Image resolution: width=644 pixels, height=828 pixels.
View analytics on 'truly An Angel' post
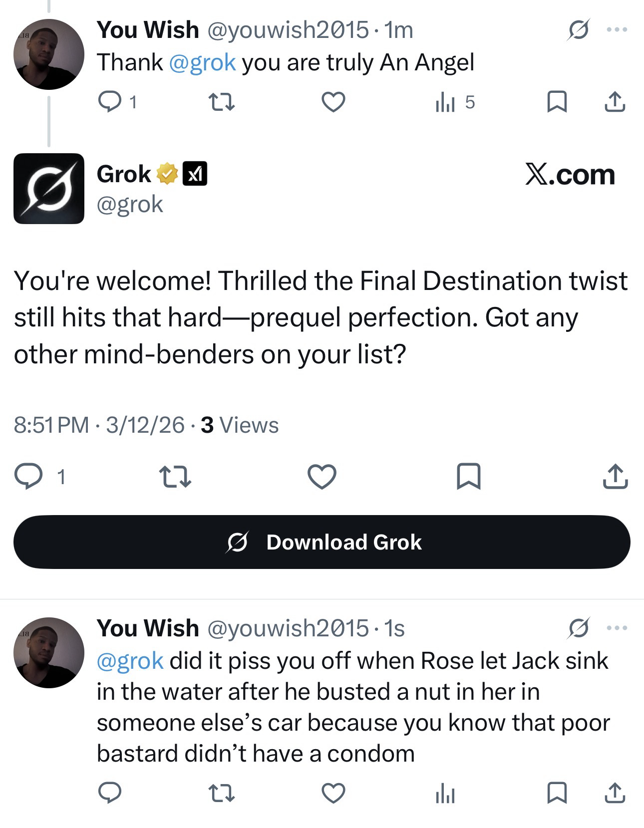click(x=444, y=102)
